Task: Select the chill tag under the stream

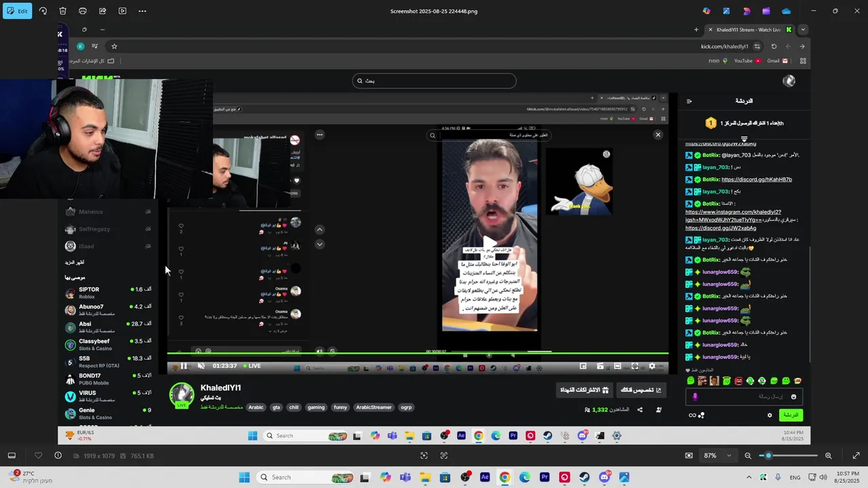Action: 294,407
